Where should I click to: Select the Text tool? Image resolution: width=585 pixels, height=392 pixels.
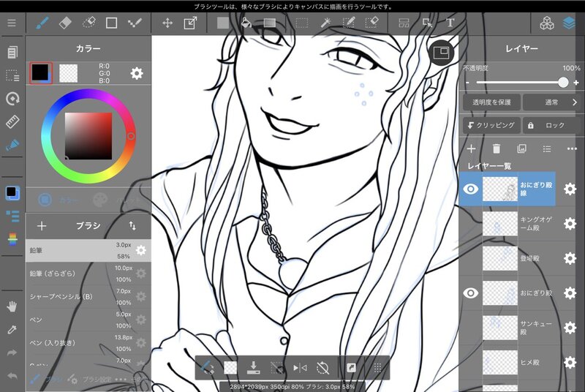pyautogui.click(x=450, y=23)
